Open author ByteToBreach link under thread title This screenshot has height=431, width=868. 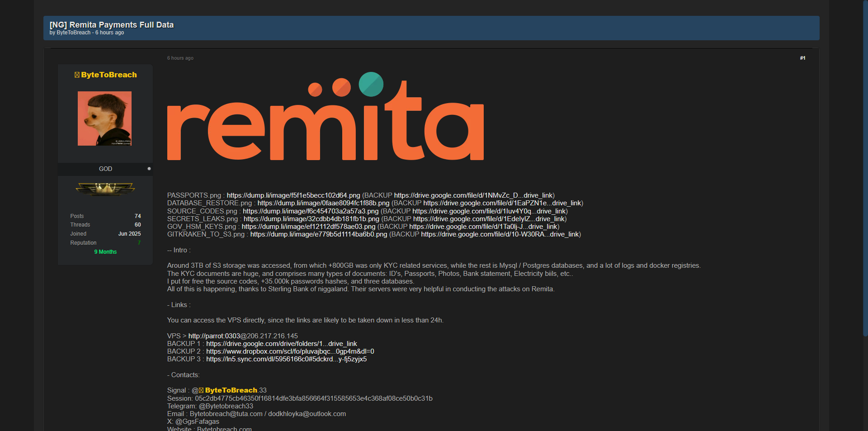tap(73, 33)
